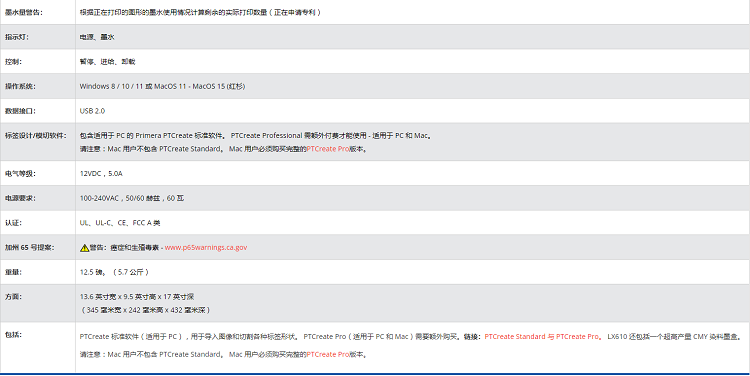Screen dimensions: 750x376
Task: Click the 12VDC, 5.0A value
Action: tap(101, 174)
